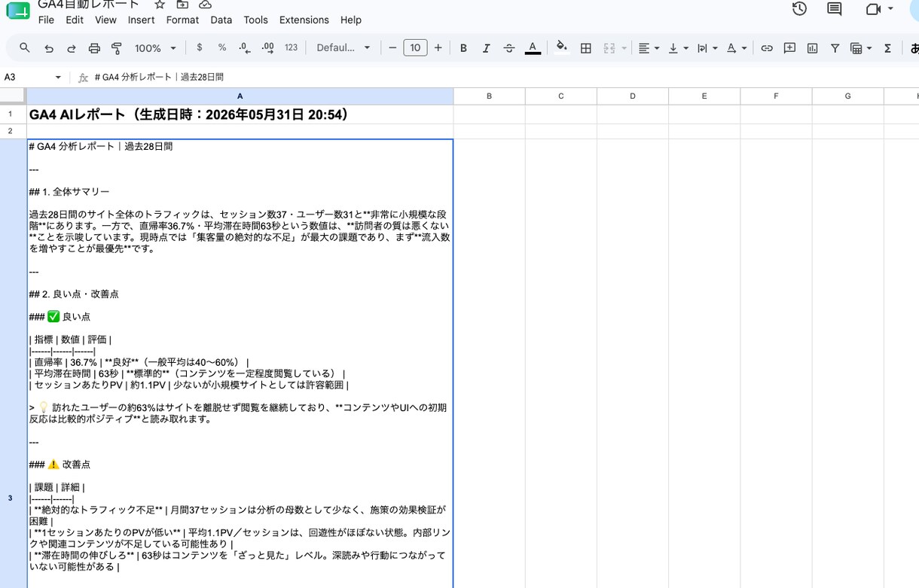Open the fill color bucket
This screenshot has height=588, width=919.
tap(562, 47)
